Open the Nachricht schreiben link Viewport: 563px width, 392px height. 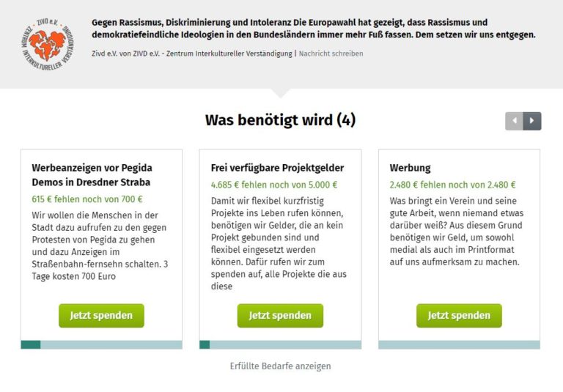click(331, 53)
